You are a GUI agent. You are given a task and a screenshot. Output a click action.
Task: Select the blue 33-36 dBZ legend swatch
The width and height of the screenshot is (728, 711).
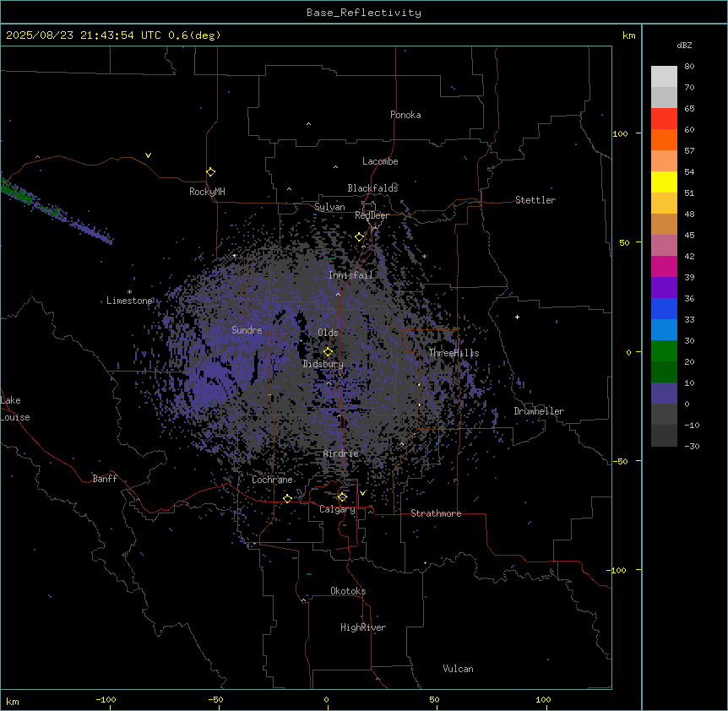point(664,308)
